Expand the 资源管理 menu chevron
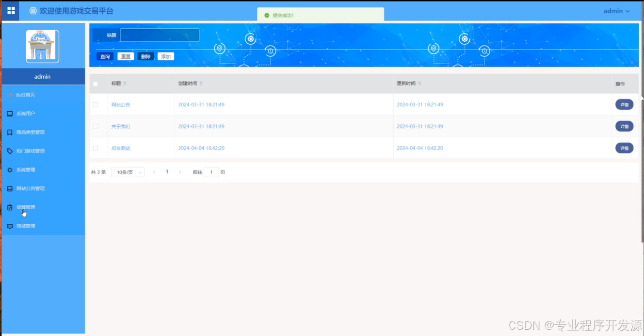The width and height of the screenshot is (644, 336). click(x=76, y=207)
